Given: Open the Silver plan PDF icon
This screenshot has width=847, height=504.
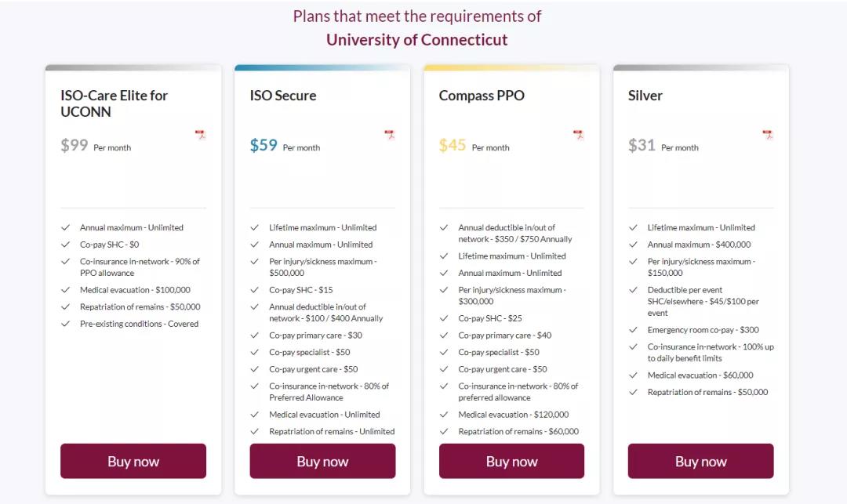Looking at the screenshot, I should [x=767, y=135].
